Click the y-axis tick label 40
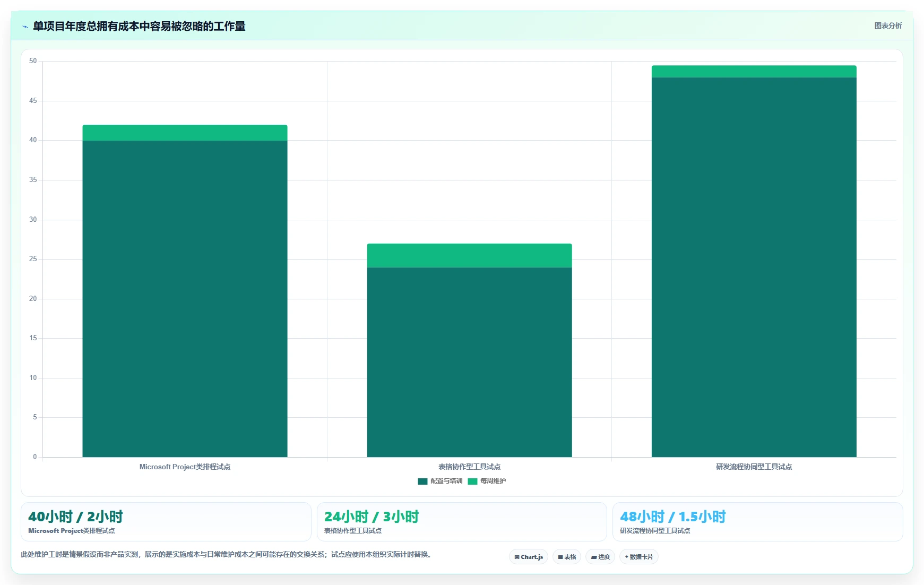924x585 pixels. (x=33, y=140)
